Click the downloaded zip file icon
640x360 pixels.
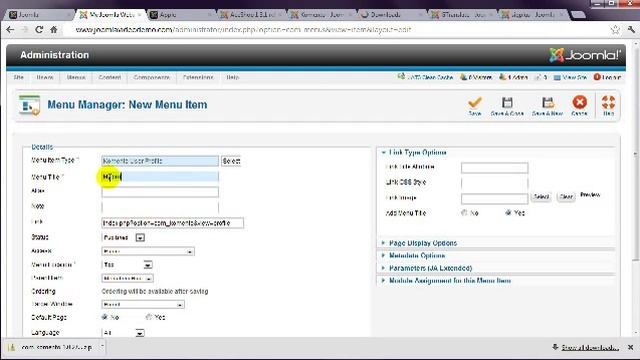pos(11,347)
